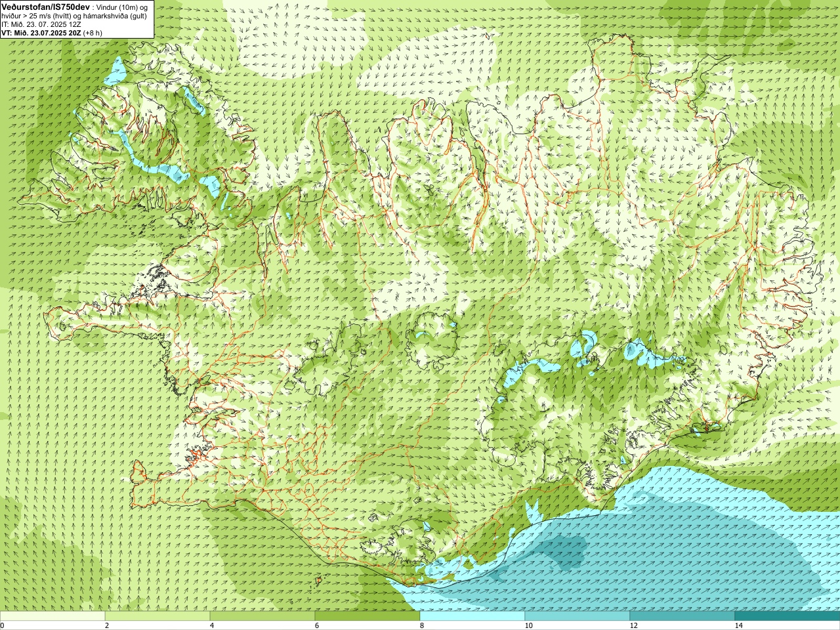Click the legend scale label 10
The image size is (840, 630).
coord(528,625)
